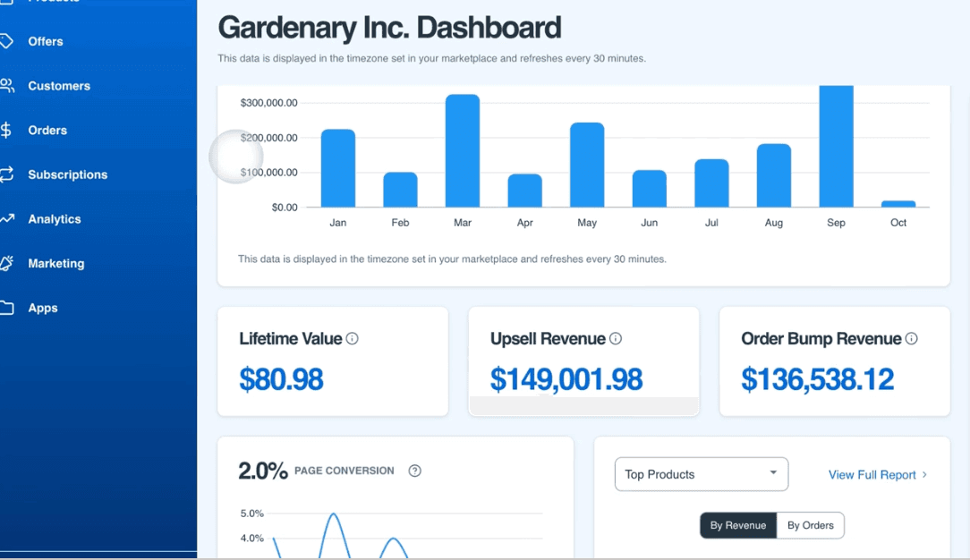Switch to By Orders view
970x560 pixels.
[811, 525]
